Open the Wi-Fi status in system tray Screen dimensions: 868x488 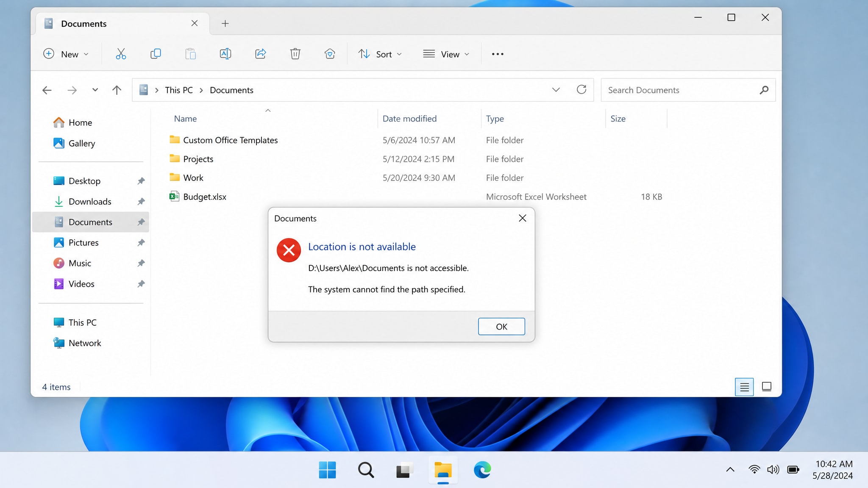tap(754, 469)
